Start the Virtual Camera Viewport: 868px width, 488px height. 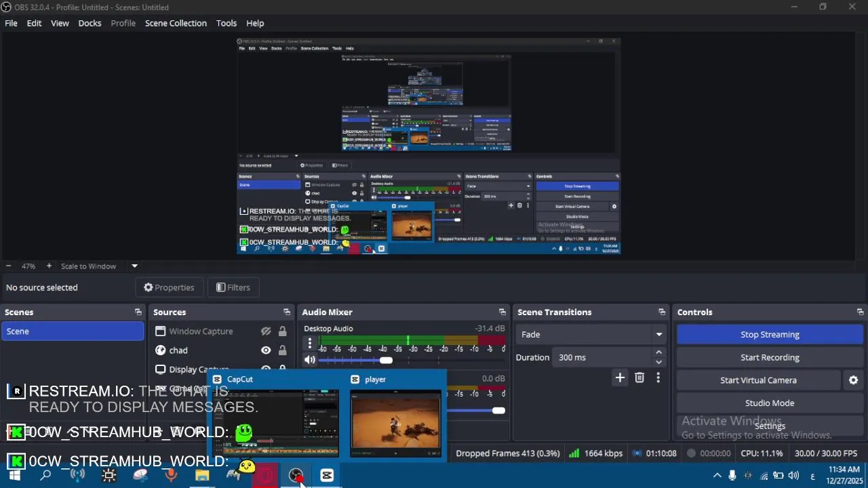pyautogui.click(x=758, y=380)
